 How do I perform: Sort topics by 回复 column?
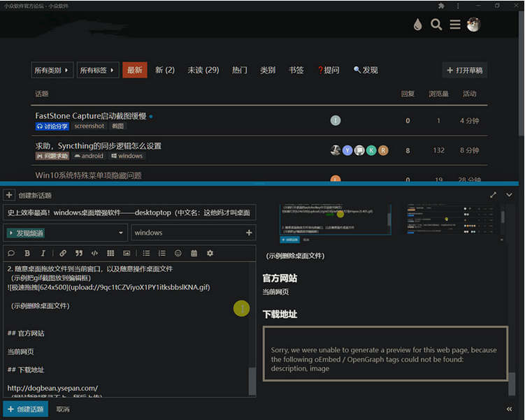tap(408, 94)
